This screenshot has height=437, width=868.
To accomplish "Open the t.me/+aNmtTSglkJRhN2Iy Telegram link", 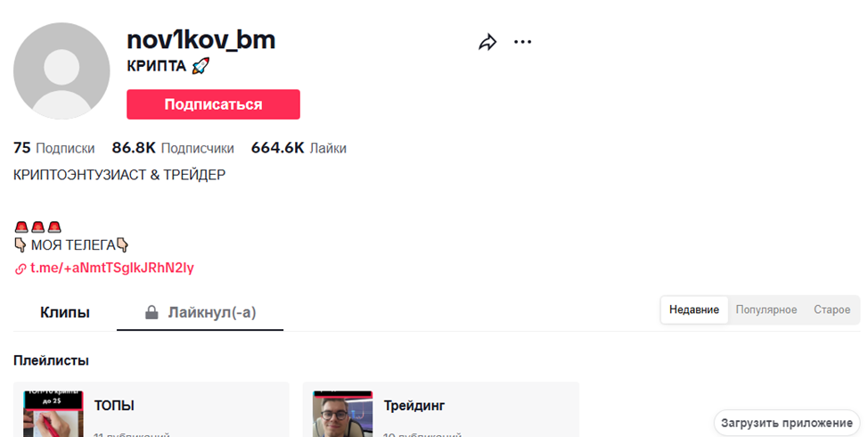I will coord(111,268).
